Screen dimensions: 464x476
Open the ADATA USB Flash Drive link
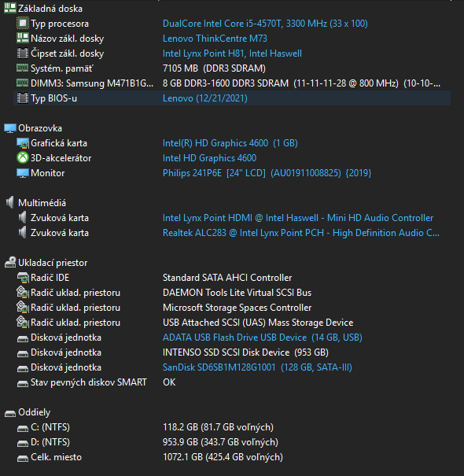[x=263, y=338]
